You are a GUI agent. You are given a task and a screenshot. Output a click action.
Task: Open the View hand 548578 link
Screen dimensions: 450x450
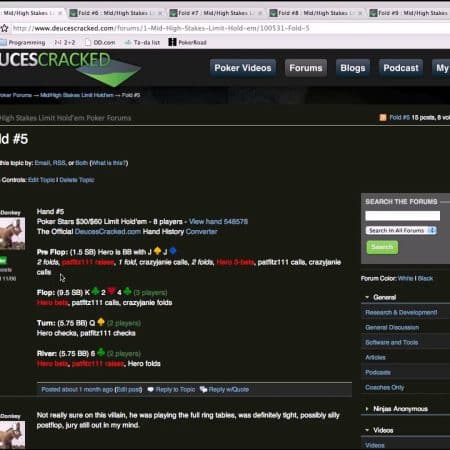coord(218,222)
